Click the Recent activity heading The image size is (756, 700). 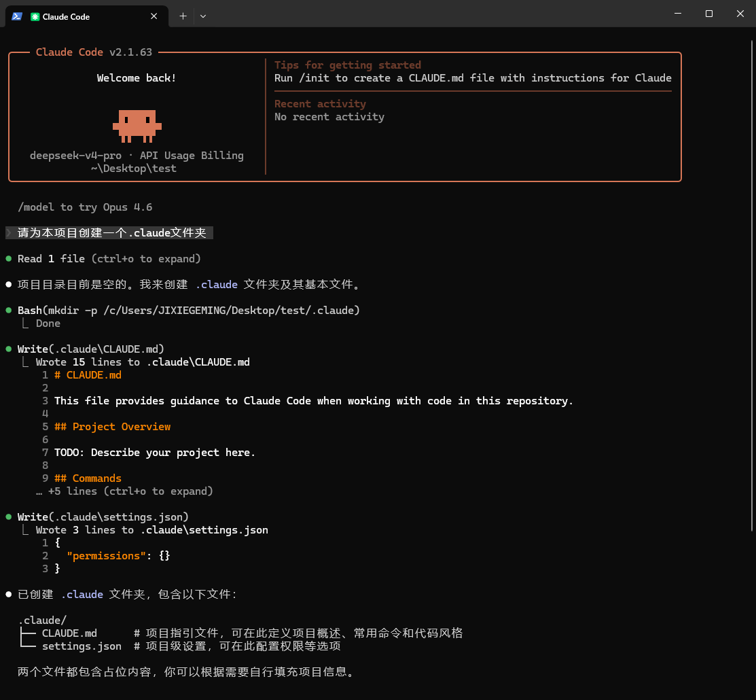[320, 104]
